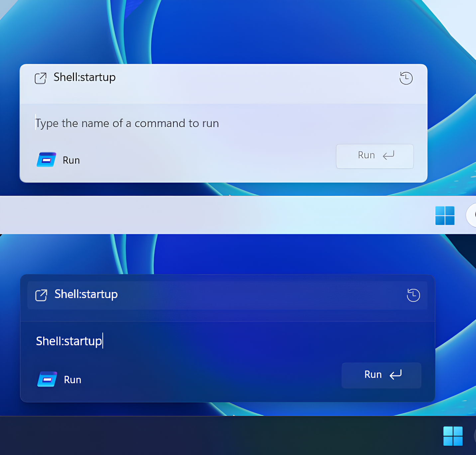
Task: Select the Shell:startup suggestion in the dark dialog
Action: coord(86,294)
